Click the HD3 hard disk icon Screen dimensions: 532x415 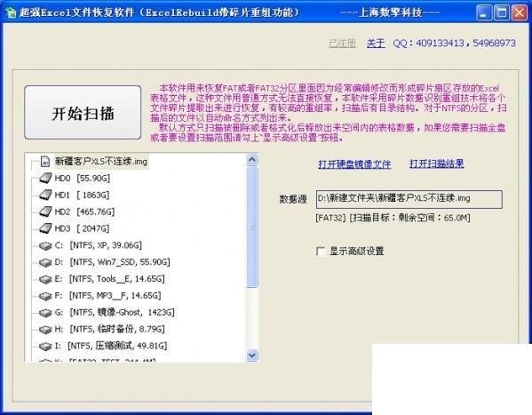(45, 228)
